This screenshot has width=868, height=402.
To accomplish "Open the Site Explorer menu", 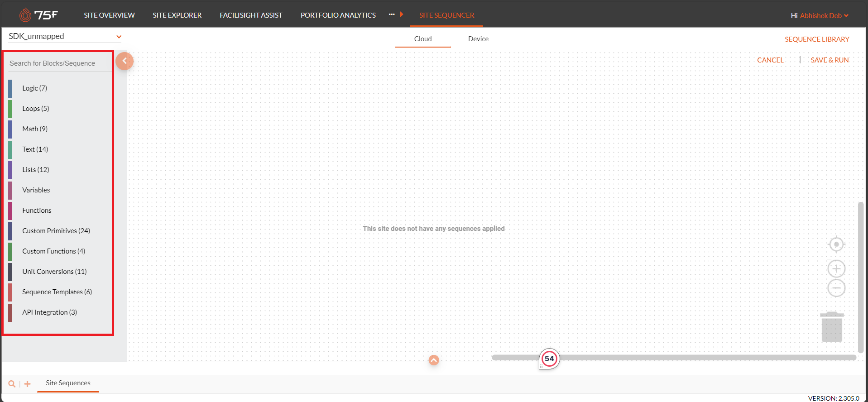I will coord(177,15).
